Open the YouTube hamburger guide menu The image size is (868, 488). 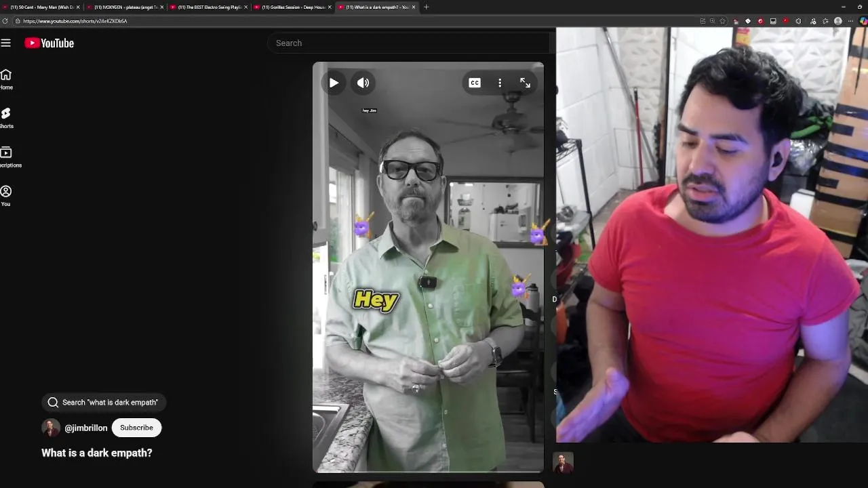click(x=6, y=43)
